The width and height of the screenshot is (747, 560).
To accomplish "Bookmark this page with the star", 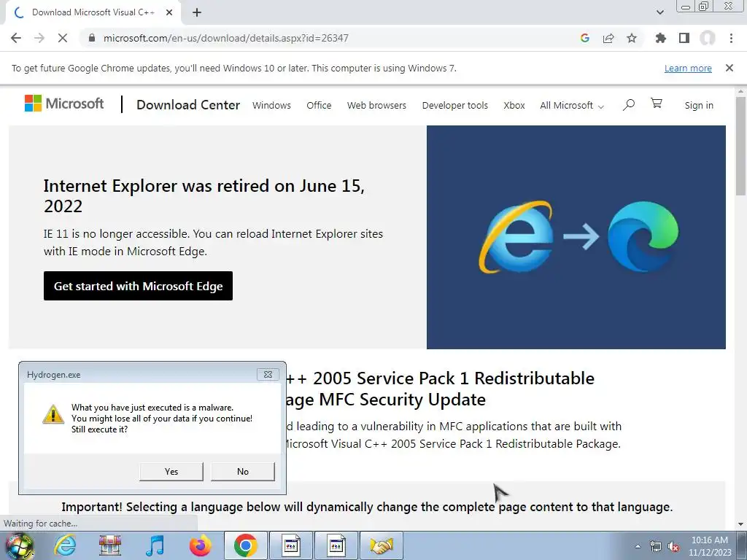I will coord(632,38).
